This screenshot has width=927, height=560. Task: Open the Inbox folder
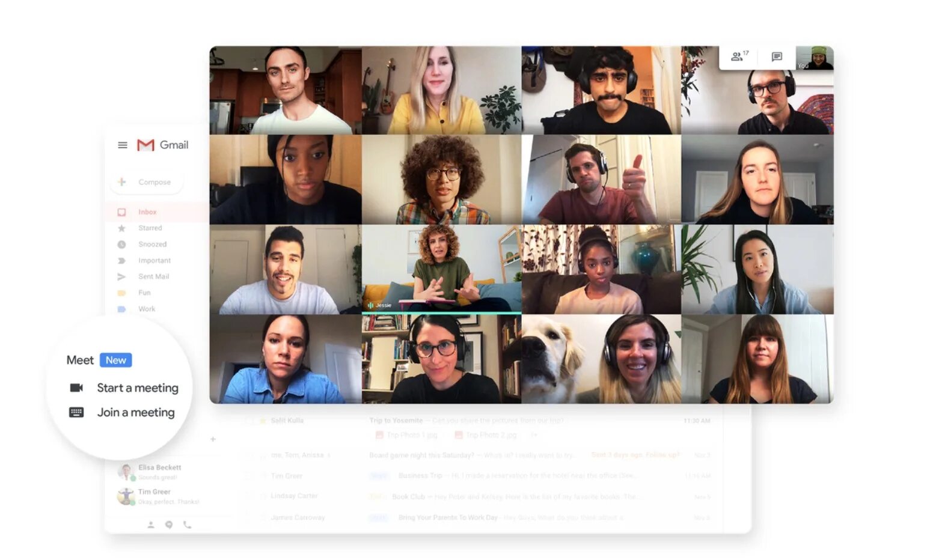147,212
